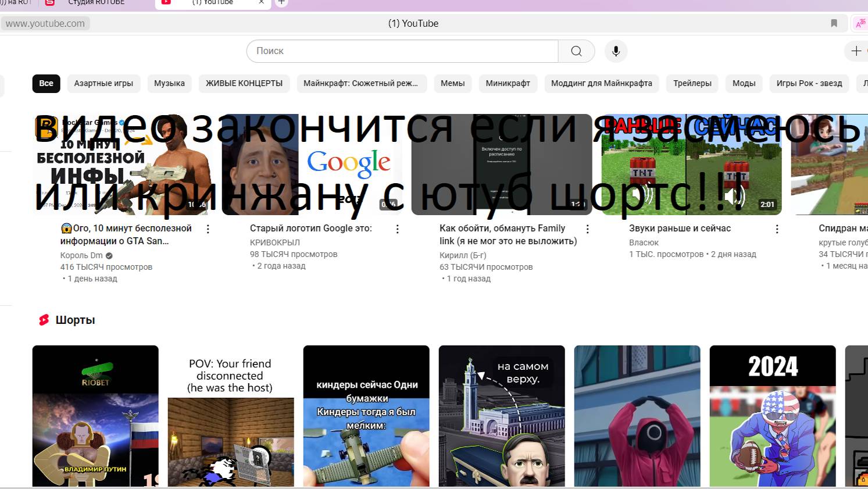Open the TNT Minecraft sounds thumbnail
This screenshot has height=489, width=868.
tap(691, 165)
